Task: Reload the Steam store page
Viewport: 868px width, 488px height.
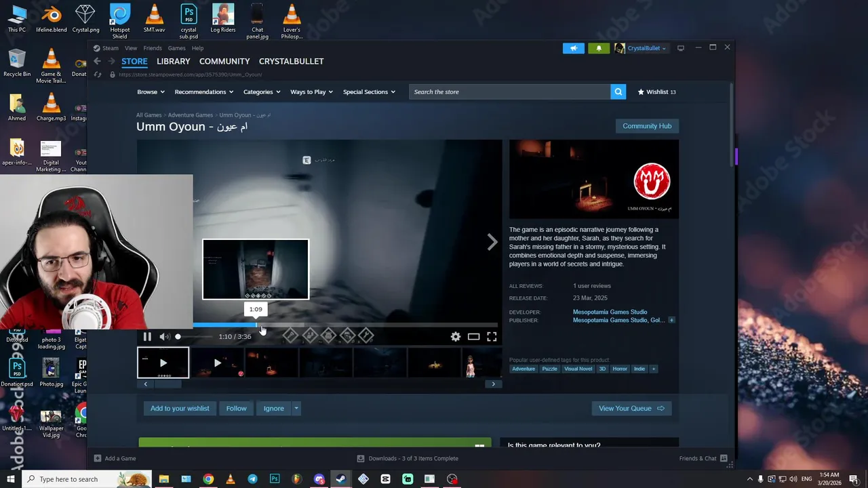Action: coord(98,75)
